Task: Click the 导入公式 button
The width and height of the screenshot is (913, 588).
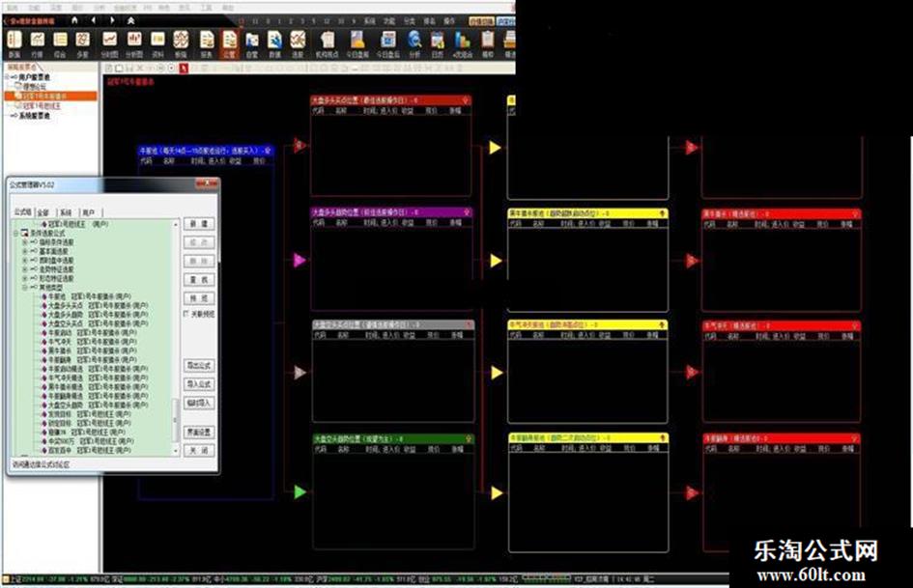Action: [198, 384]
